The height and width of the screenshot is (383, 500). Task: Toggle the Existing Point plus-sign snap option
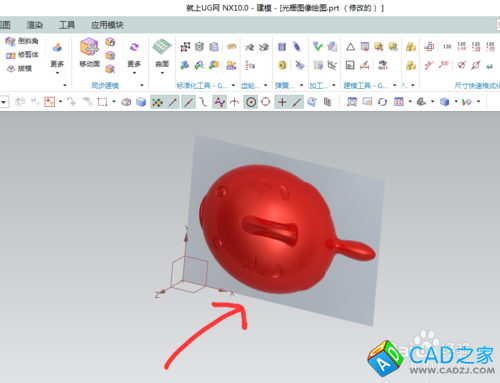click(x=282, y=102)
